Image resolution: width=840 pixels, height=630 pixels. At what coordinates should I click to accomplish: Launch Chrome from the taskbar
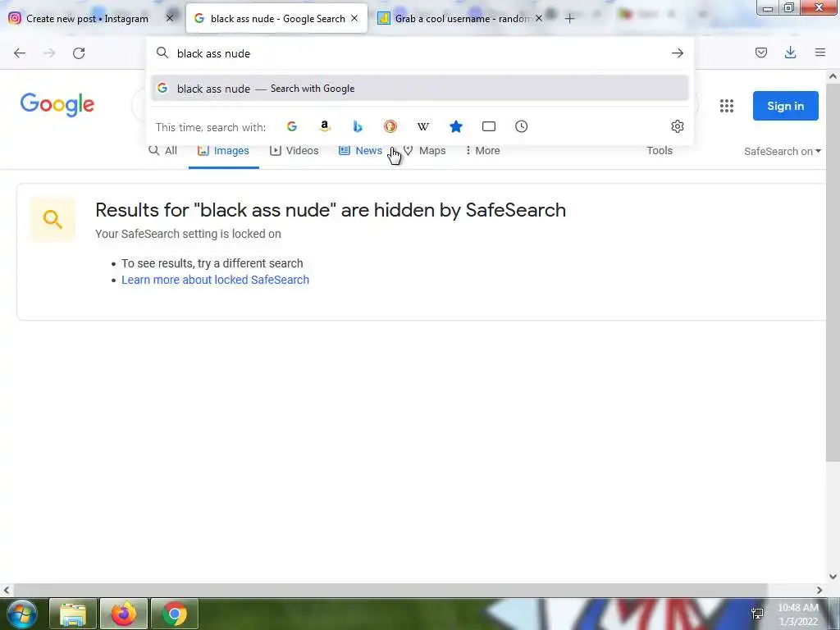[x=174, y=614]
